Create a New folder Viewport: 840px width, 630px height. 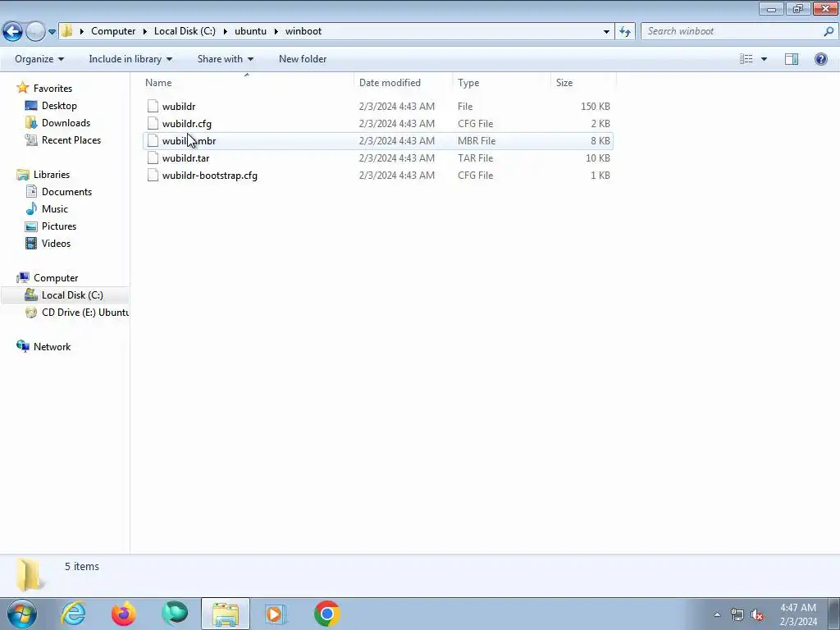point(302,59)
